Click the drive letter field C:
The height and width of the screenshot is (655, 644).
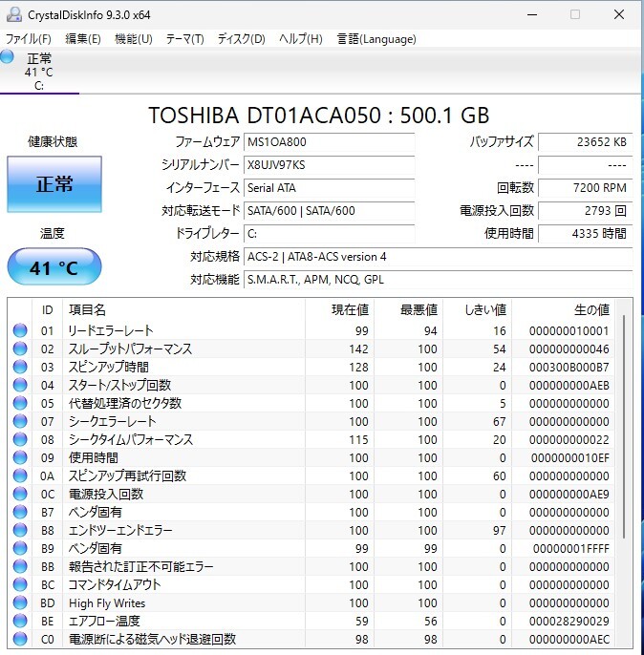coord(330,234)
